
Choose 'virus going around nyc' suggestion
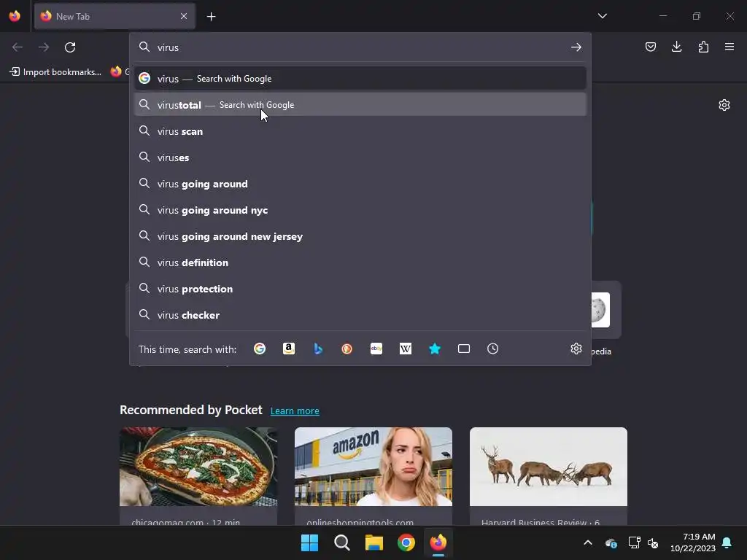click(x=360, y=210)
